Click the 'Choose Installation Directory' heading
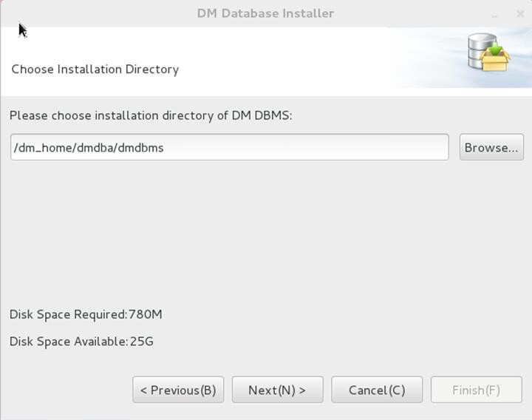Viewport: 532px width, 420px height. tap(95, 70)
